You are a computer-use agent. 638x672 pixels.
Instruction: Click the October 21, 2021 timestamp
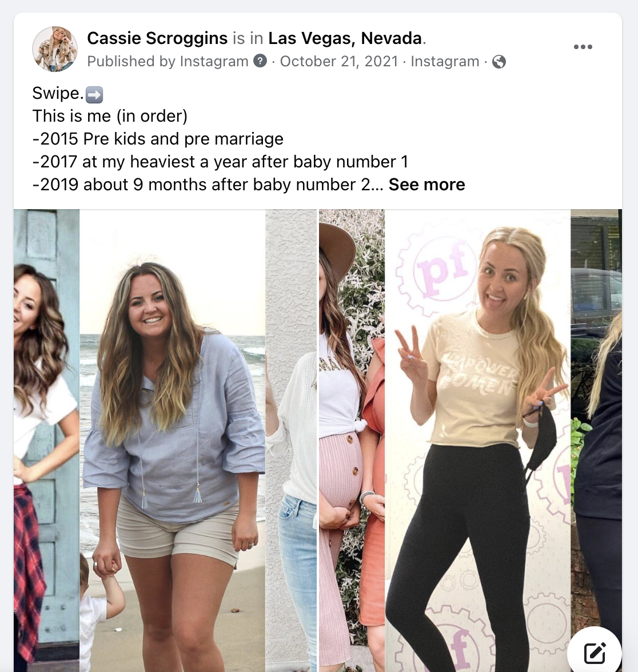[339, 61]
